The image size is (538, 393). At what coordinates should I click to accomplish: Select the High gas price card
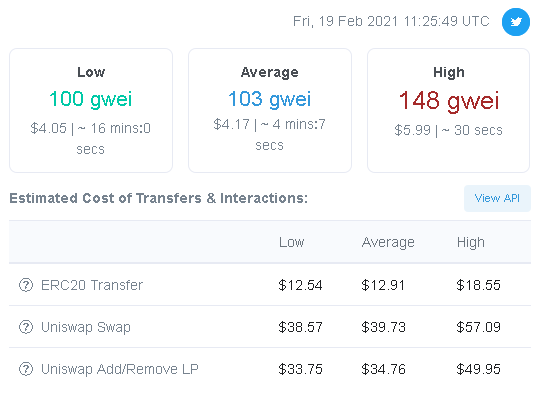coord(448,111)
